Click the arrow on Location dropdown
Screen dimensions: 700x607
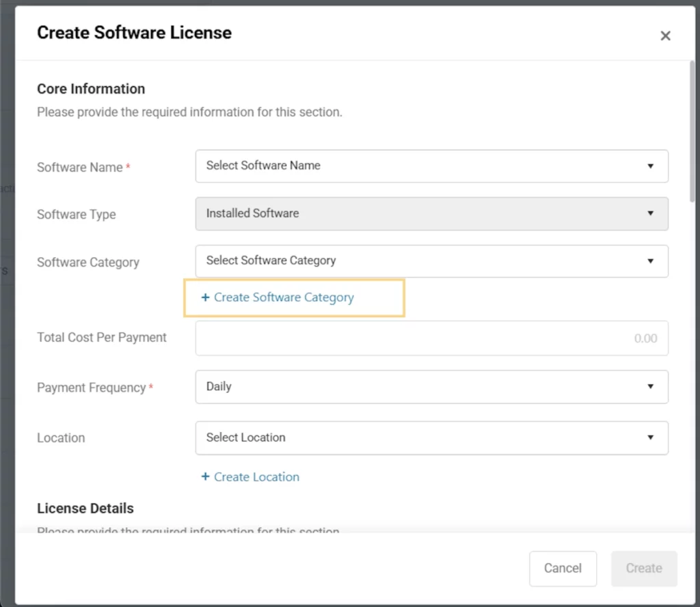[x=650, y=437]
